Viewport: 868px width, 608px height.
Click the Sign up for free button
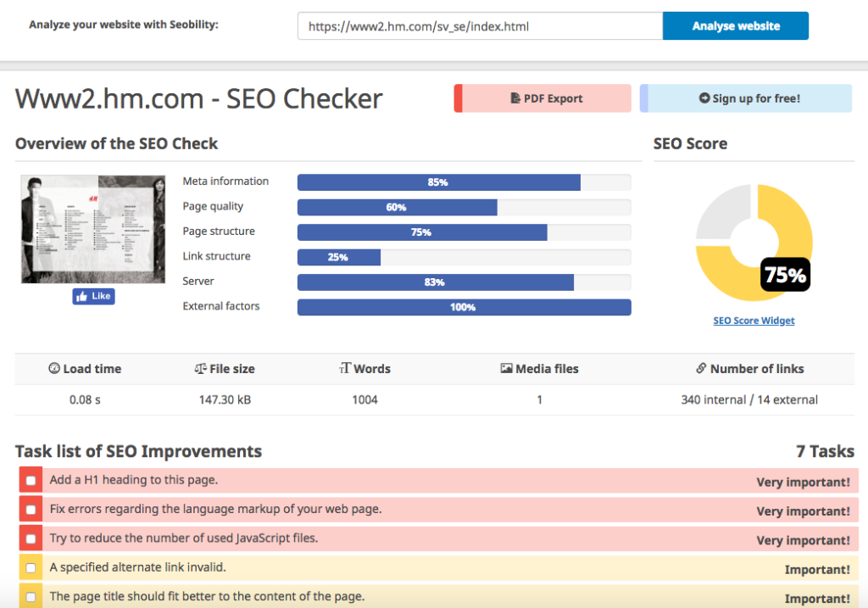[746, 98]
